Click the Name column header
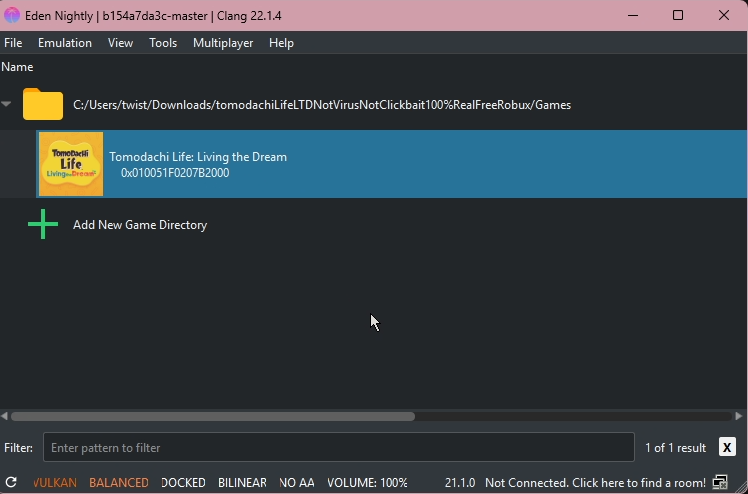The height and width of the screenshot is (494, 748). 17,67
